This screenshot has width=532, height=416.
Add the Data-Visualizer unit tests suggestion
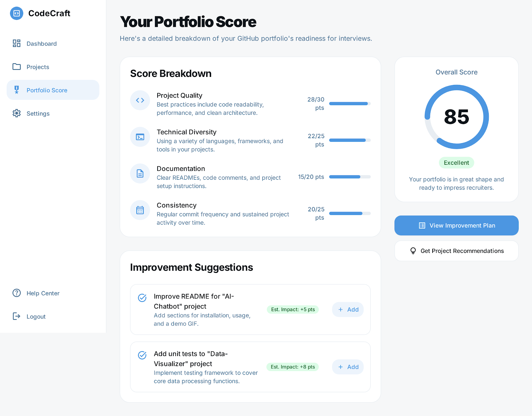348,367
